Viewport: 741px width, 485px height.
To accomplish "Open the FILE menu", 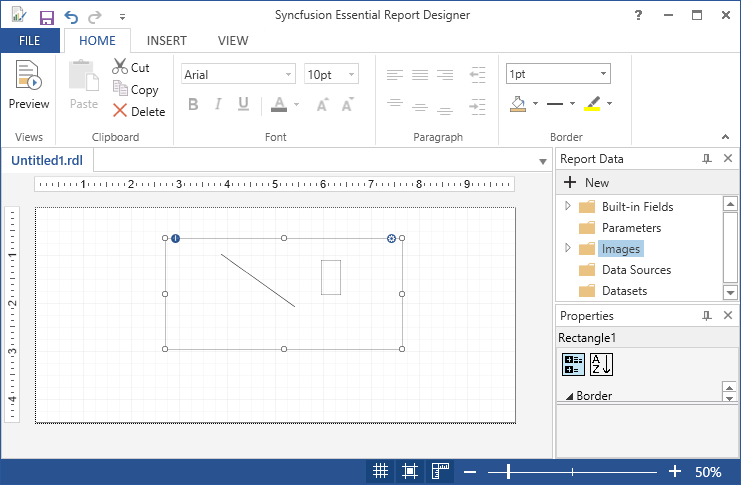I will [30, 41].
